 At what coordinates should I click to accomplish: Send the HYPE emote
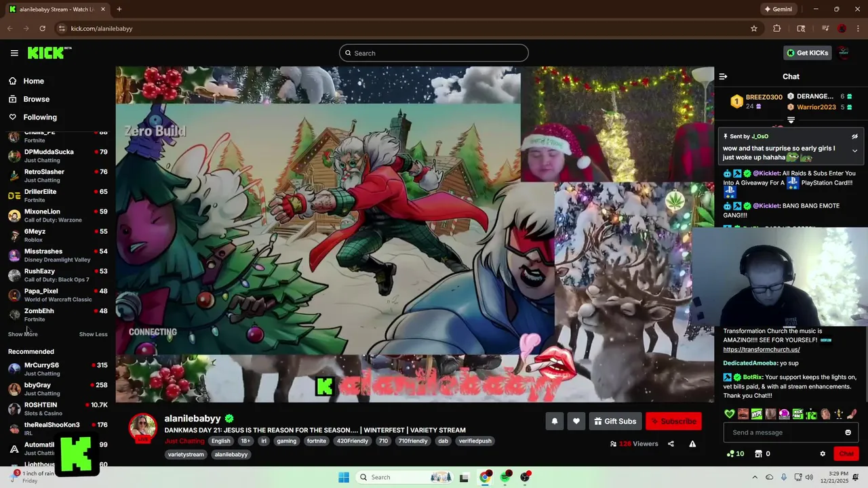coord(757,414)
